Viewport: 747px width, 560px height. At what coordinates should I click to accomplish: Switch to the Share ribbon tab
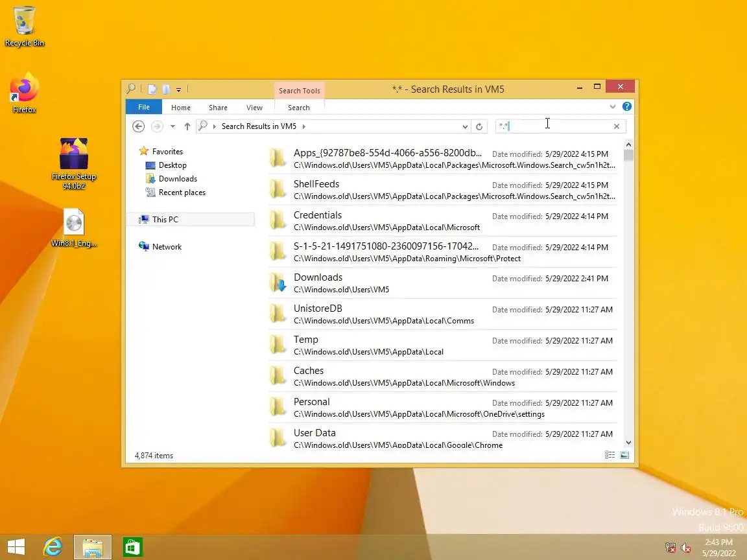(218, 108)
